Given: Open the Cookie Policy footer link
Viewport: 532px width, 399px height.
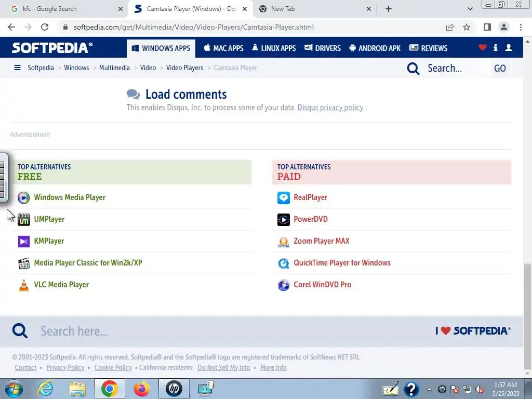Looking at the screenshot, I should 113,367.
